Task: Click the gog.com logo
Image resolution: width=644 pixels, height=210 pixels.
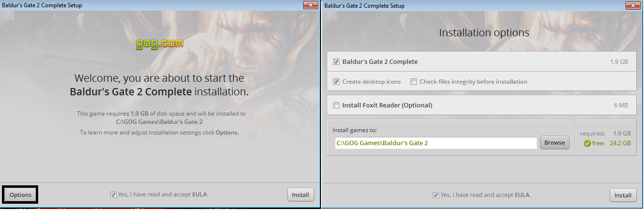Action: point(160,44)
